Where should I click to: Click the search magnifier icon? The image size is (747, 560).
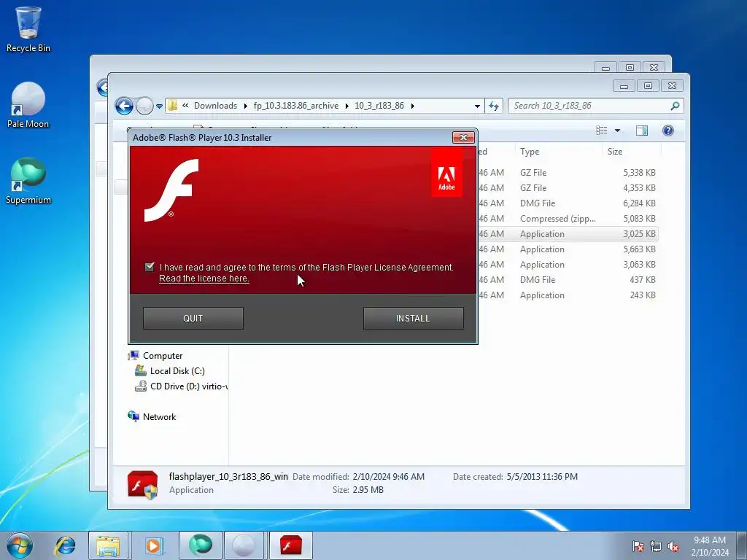675,106
